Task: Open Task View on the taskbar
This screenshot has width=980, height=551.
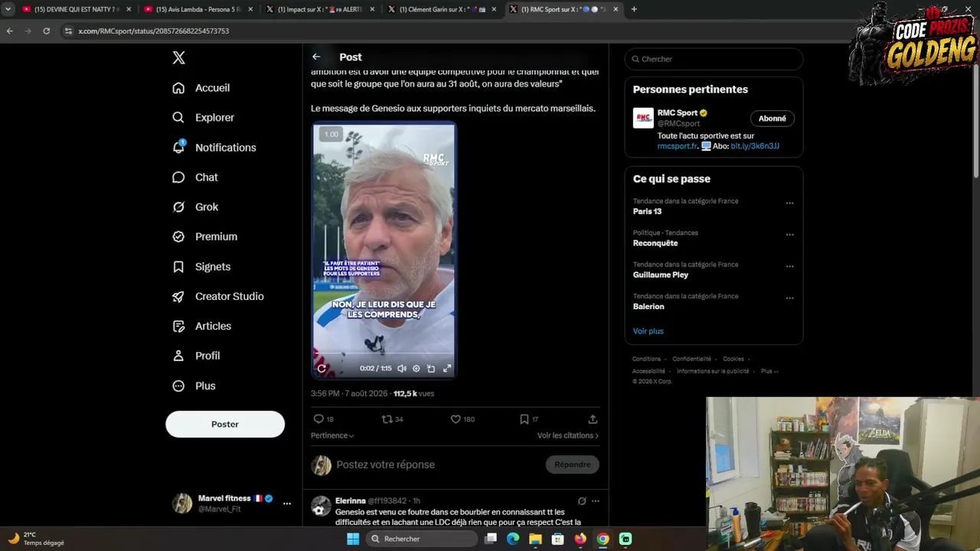Action: tap(492, 539)
